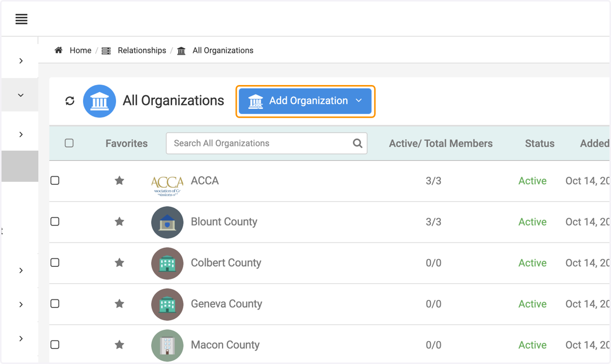Favorite Macon County with its star
The image size is (611, 364).
[x=119, y=345]
